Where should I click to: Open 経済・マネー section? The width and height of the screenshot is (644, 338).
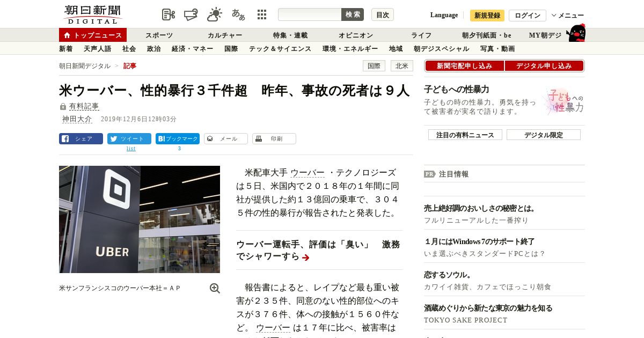pyautogui.click(x=192, y=49)
